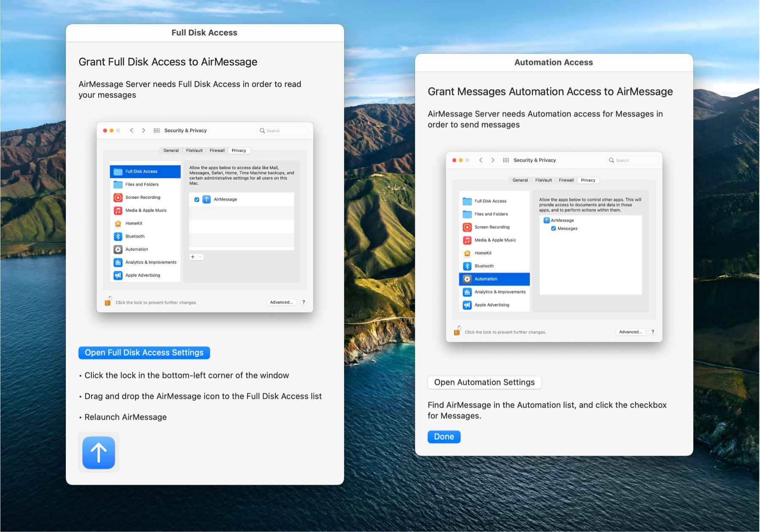Viewport: 760px width, 532px height.
Task: Click Open Full Disk Access Settings button
Action: [x=144, y=353]
